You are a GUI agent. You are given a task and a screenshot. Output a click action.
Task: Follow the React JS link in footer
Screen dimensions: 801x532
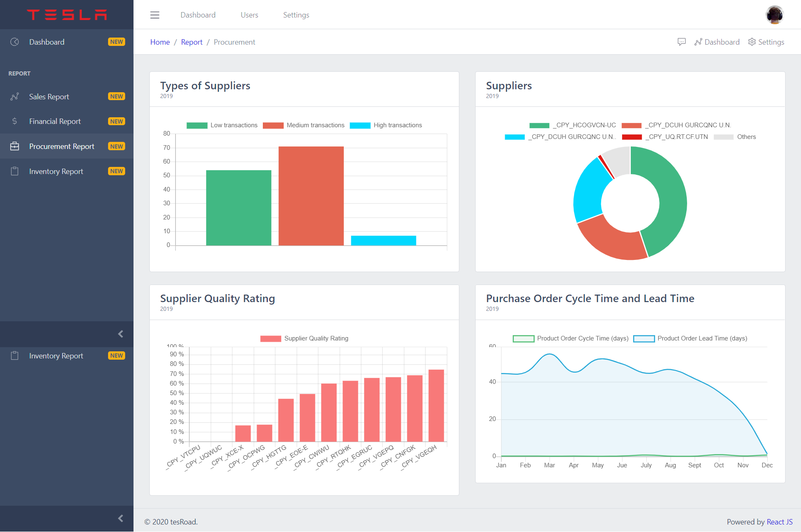pos(779,522)
